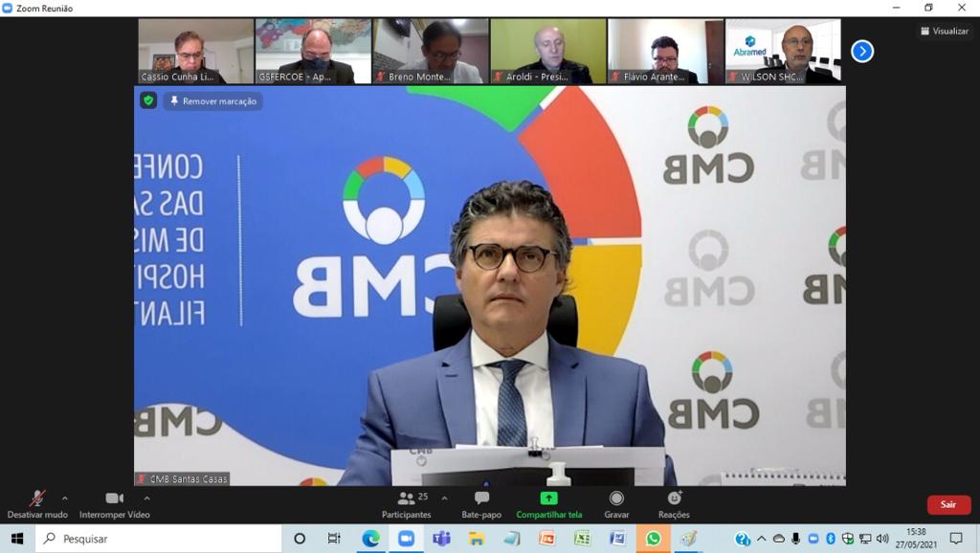Open the Paint app on the taskbar
The image size is (980, 553).
click(688, 539)
